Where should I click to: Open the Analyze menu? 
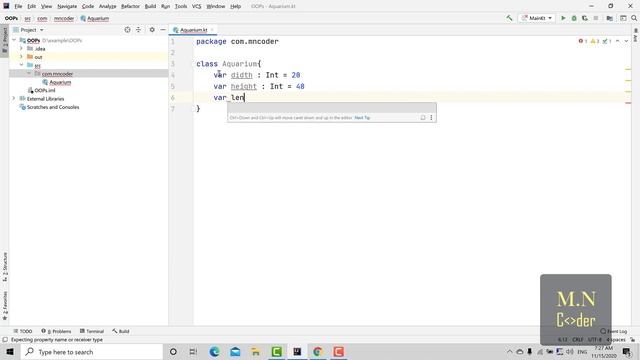click(x=107, y=6)
